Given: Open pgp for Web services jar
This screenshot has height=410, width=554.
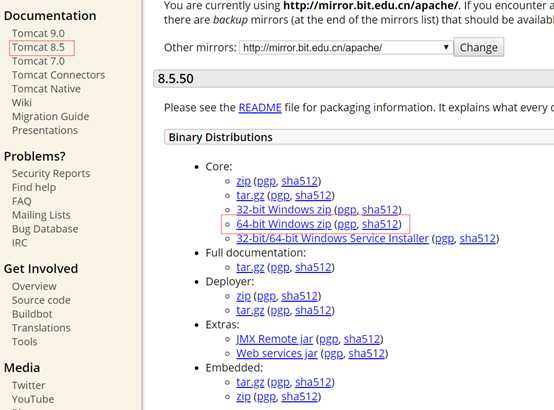Looking at the screenshot, I should (334, 354).
